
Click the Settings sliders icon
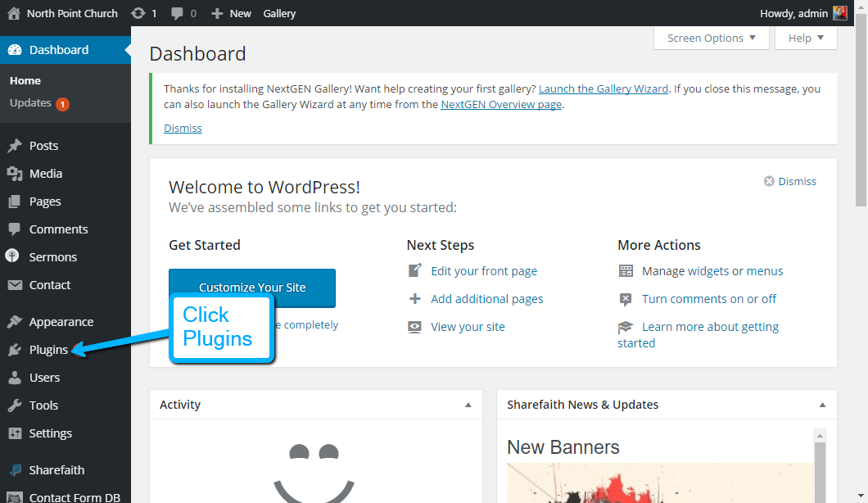pos(15,433)
